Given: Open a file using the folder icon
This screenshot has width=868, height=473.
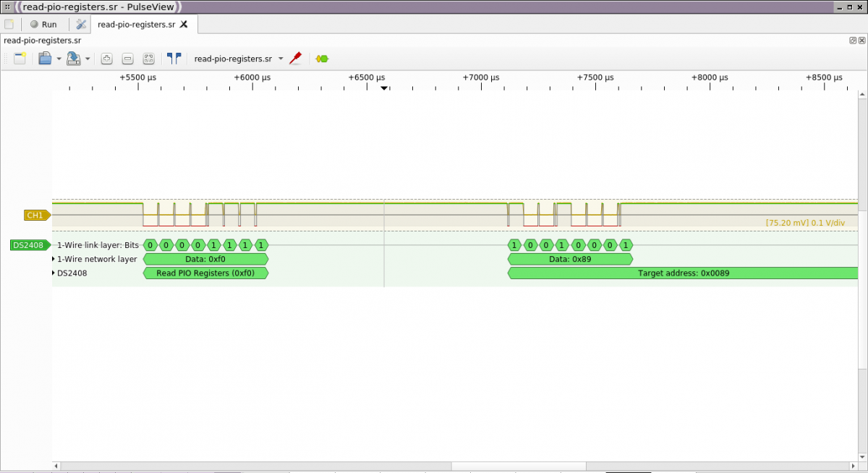Looking at the screenshot, I should [44, 59].
